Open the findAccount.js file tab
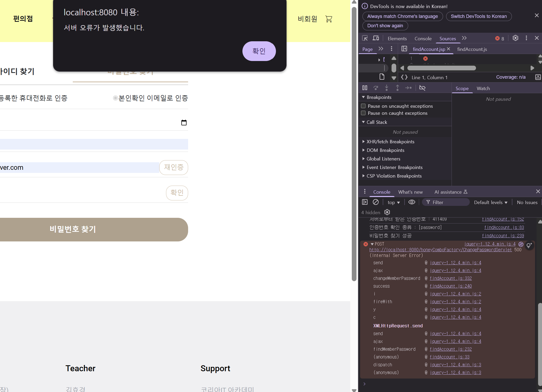Viewport: 542px width, 392px height. (x=472, y=49)
